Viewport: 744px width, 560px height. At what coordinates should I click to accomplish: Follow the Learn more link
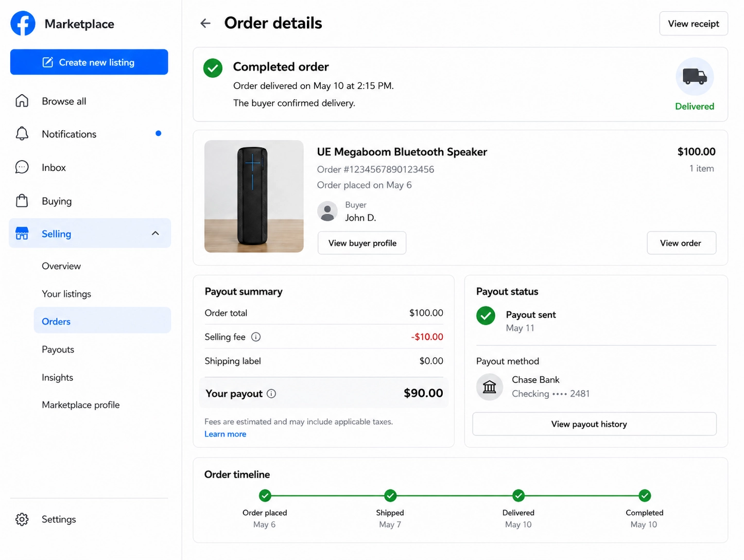(225, 434)
